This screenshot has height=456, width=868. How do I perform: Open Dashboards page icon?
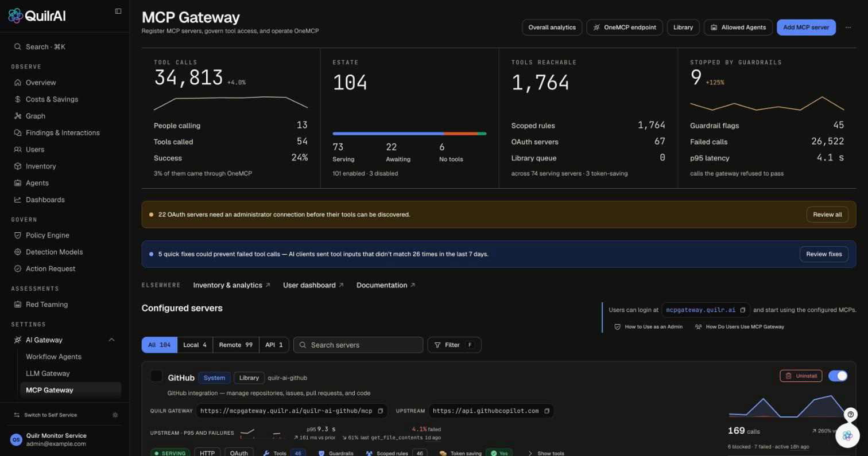pyautogui.click(x=18, y=200)
